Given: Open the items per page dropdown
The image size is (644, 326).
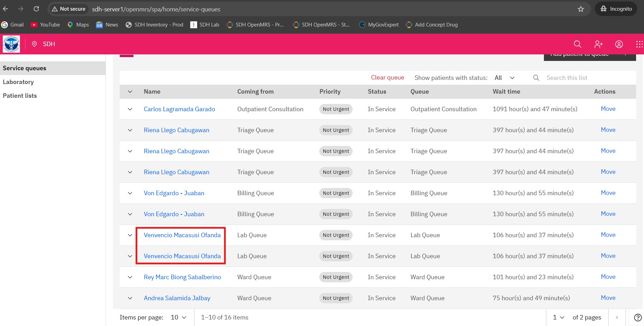Looking at the screenshot, I should pos(179,317).
